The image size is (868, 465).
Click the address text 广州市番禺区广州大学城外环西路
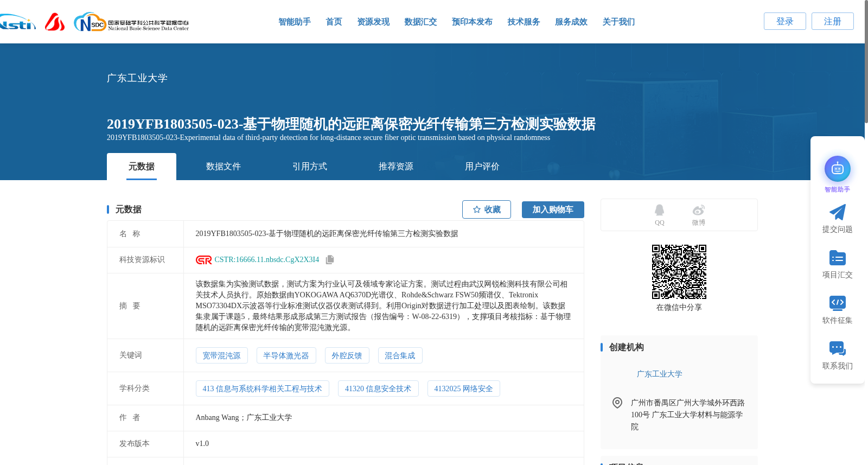coord(688,403)
